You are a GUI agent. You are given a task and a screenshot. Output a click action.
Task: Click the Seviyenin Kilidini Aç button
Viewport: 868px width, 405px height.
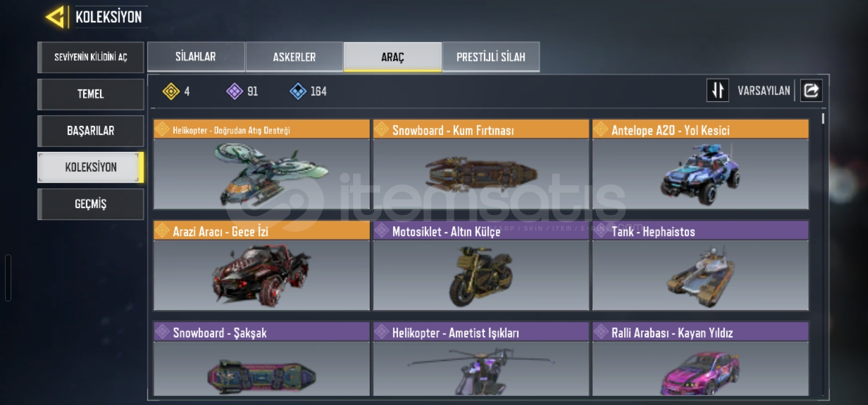pos(91,57)
